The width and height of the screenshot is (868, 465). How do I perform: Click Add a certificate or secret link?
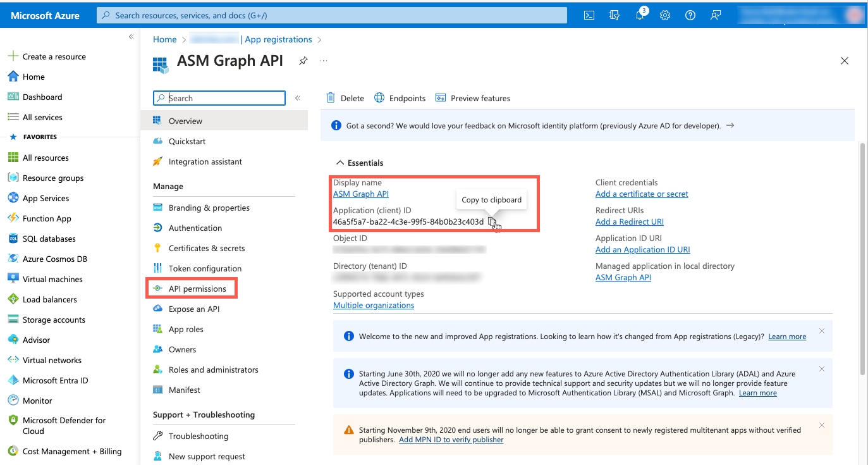click(641, 194)
